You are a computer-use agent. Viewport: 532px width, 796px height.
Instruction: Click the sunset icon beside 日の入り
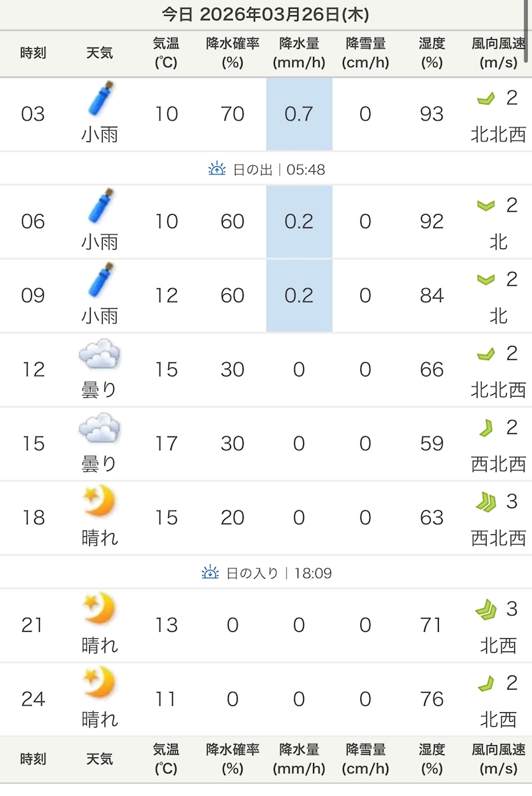(210, 573)
